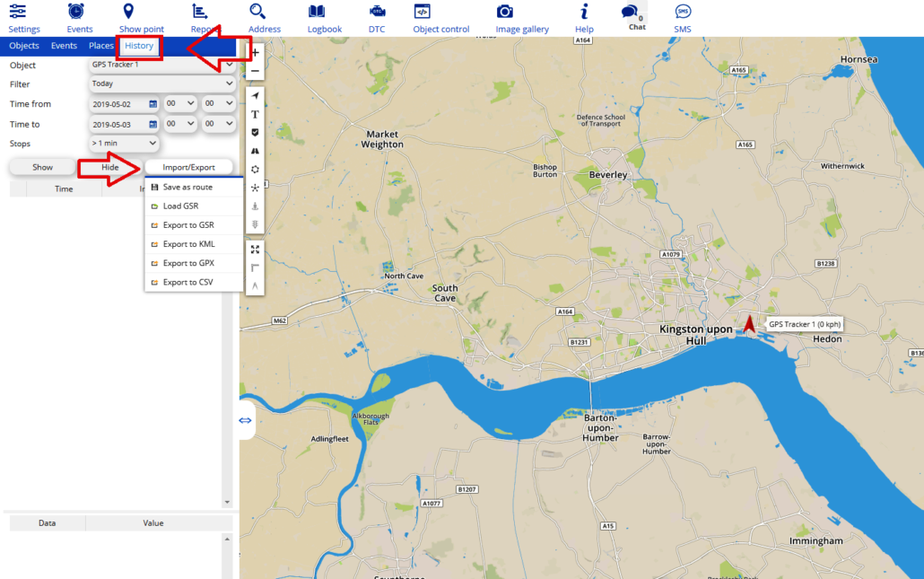Click history list scrollbar down arrow
Screen dimensions: 924x579
pyautogui.click(x=227, y=503)
